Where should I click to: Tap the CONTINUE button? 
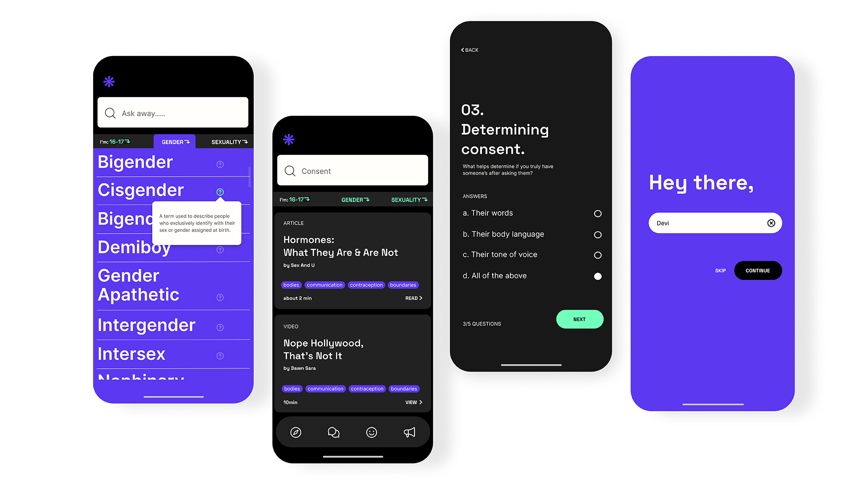(x=757, y=271)
